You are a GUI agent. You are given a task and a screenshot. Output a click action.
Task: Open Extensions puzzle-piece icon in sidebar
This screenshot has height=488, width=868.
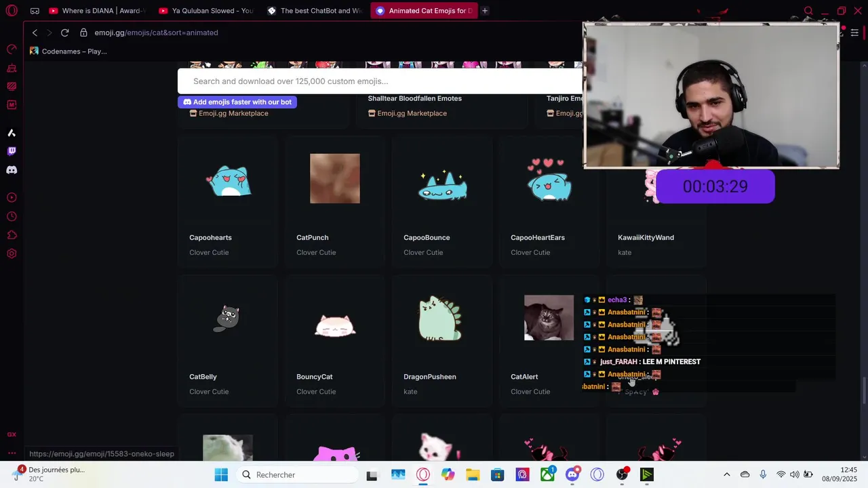coord(12,235)
